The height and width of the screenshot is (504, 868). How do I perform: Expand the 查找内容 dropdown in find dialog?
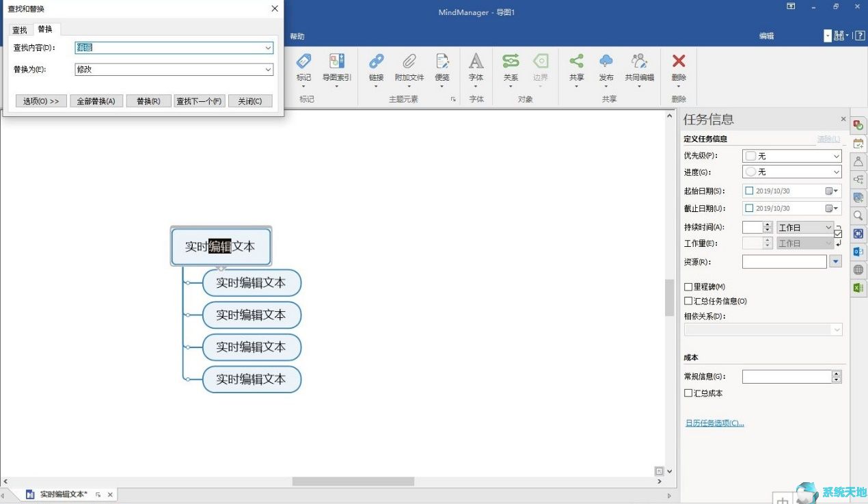(268, 48)
